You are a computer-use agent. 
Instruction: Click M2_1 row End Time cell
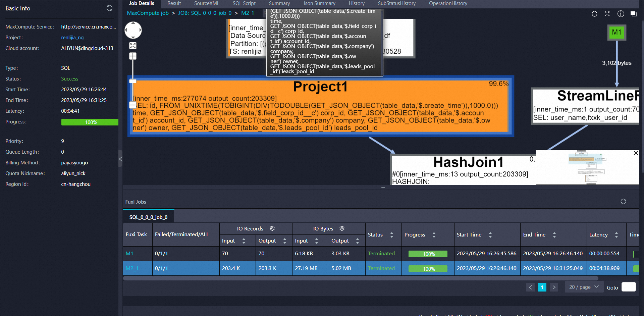[x=553, y=268]
